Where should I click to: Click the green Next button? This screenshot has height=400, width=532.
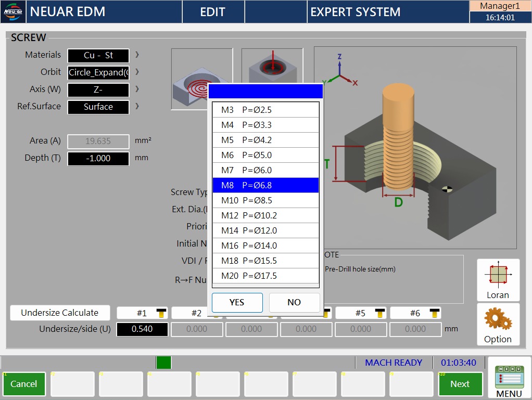[x=460, y=384]
